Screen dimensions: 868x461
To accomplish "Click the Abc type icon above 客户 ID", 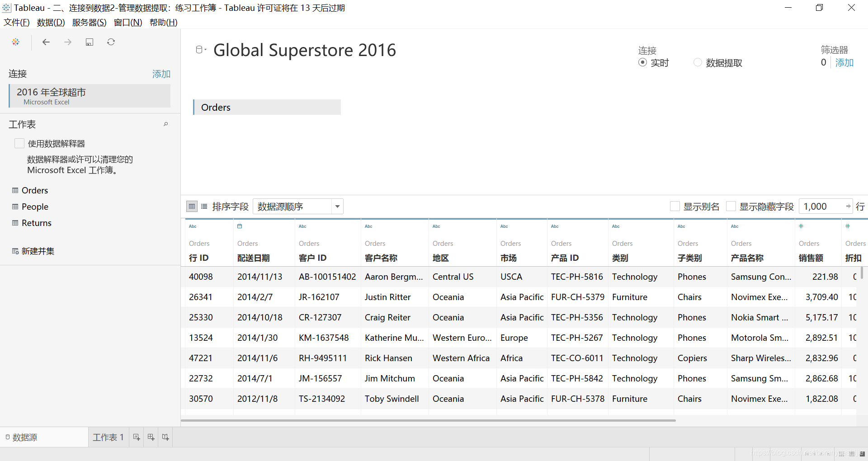I will coord(302,226).
